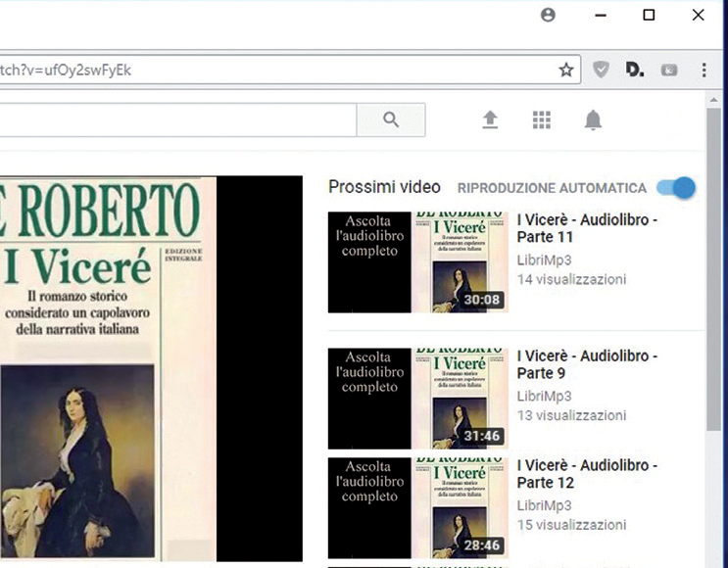Open thumbnail for Parte 9 video
The height and width of the screenshot is (568, 728).
pos(417,399)
